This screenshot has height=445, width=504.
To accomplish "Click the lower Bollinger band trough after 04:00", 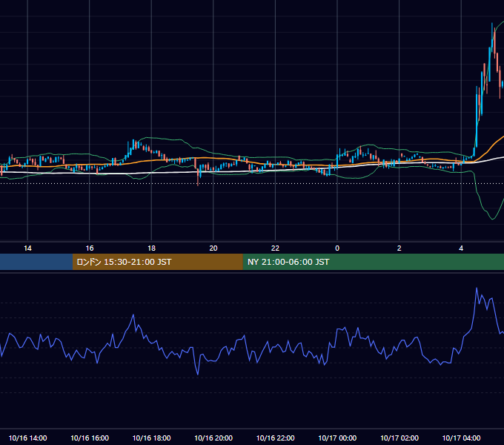I will tap(492, 219).
